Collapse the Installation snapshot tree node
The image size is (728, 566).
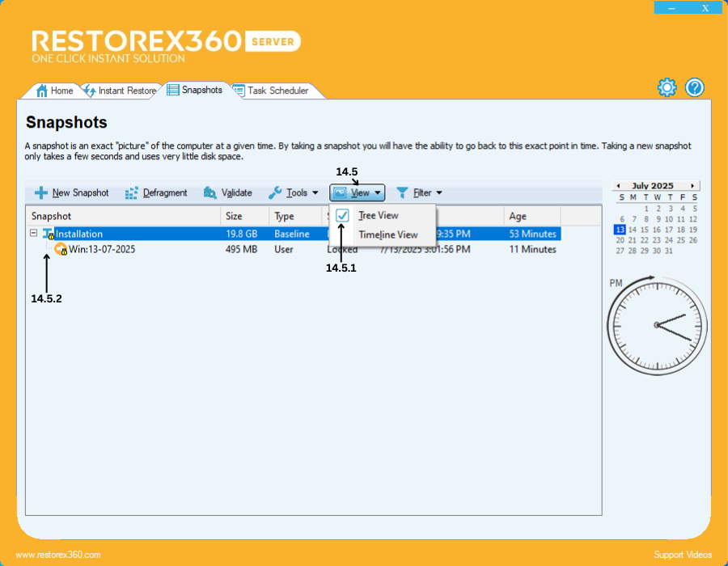33,233
